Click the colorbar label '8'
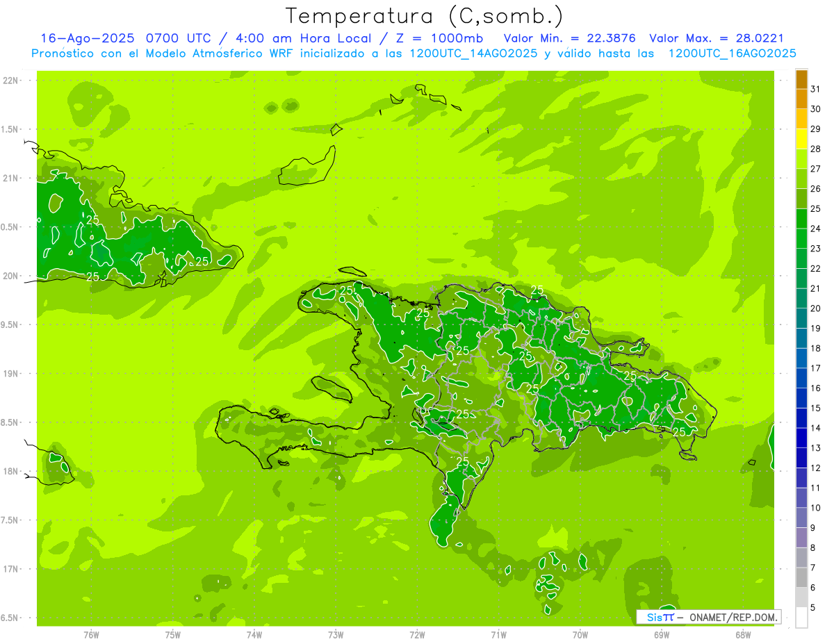This screenshot has width=834, height=644. click(x=813, y=548)
